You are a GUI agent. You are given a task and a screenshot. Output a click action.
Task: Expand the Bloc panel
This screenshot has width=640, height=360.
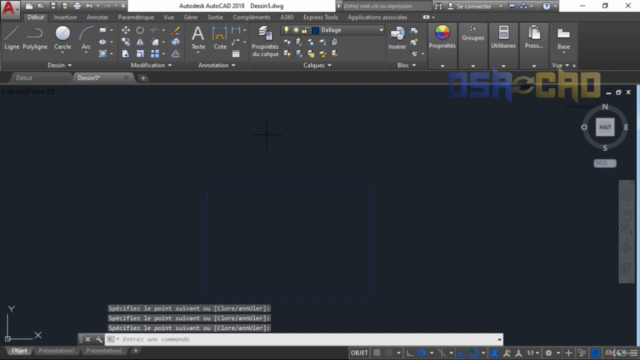(x=407, y=65)
